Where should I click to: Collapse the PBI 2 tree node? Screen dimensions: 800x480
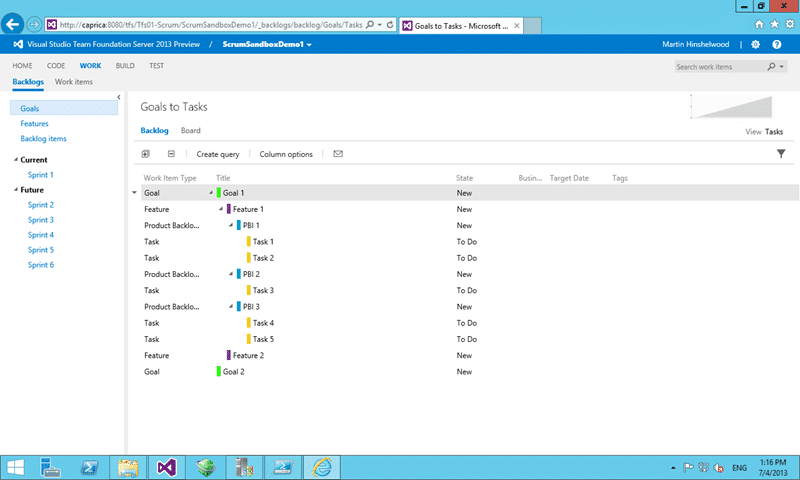pyautogui.click(x=231, y=274)
